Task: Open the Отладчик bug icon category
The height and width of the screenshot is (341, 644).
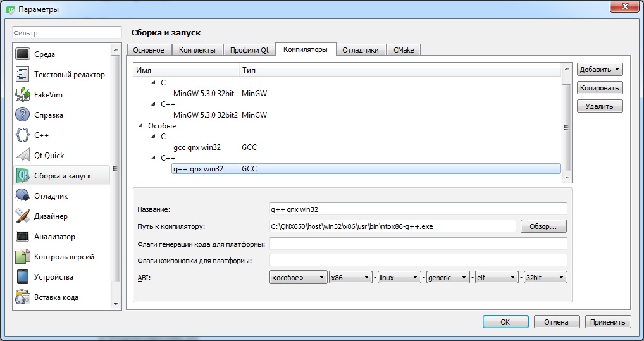Action: 23,196
